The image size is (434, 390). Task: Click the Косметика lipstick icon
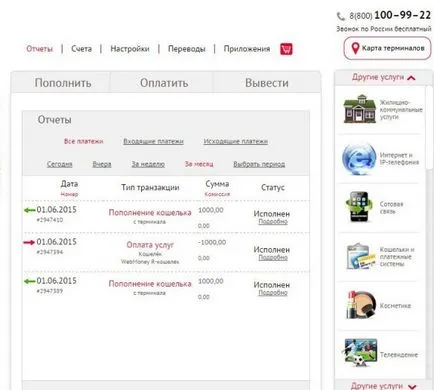(361, 305)
